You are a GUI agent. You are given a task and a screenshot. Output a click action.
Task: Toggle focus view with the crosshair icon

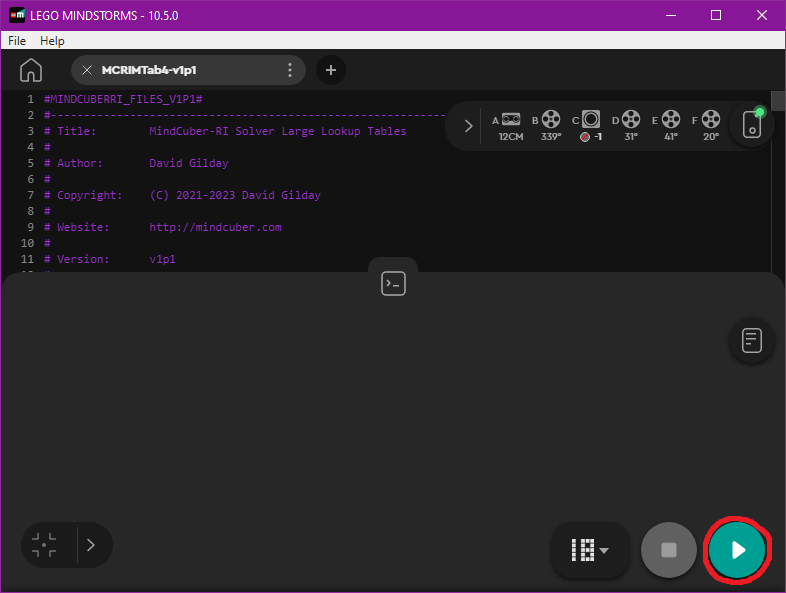(x=44, y=545)
